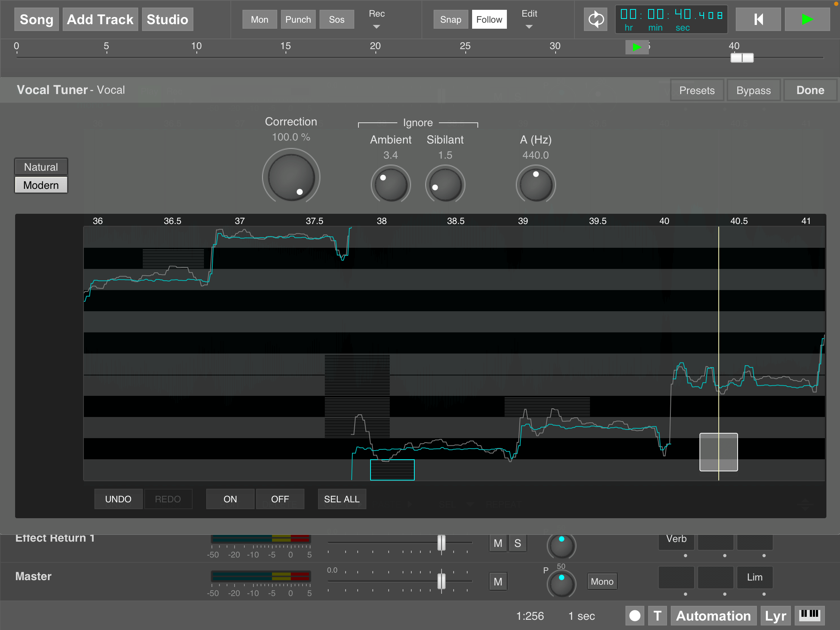Toggle the Mon monitor button
Image resolution: width=840 pixels, height=630 pixels.
coord(259,19)
